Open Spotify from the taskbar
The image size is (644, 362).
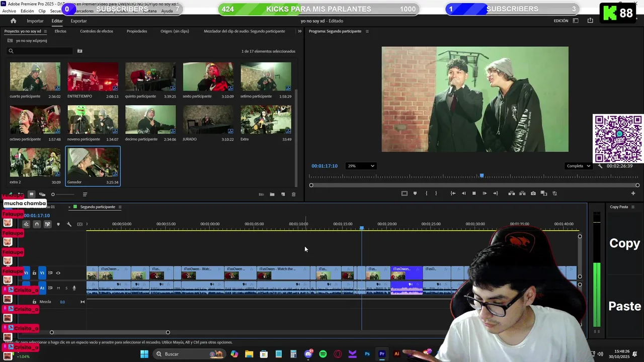tap(323, 354)
